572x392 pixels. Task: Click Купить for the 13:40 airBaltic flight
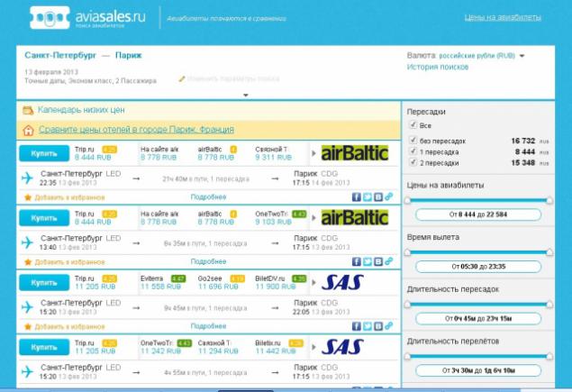(44, 218)
